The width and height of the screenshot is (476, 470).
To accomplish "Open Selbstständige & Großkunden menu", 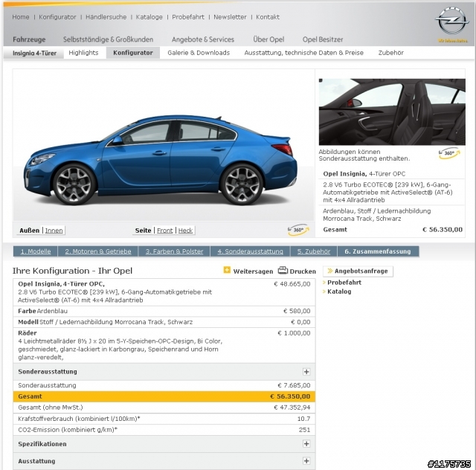I will pos(108,39).
